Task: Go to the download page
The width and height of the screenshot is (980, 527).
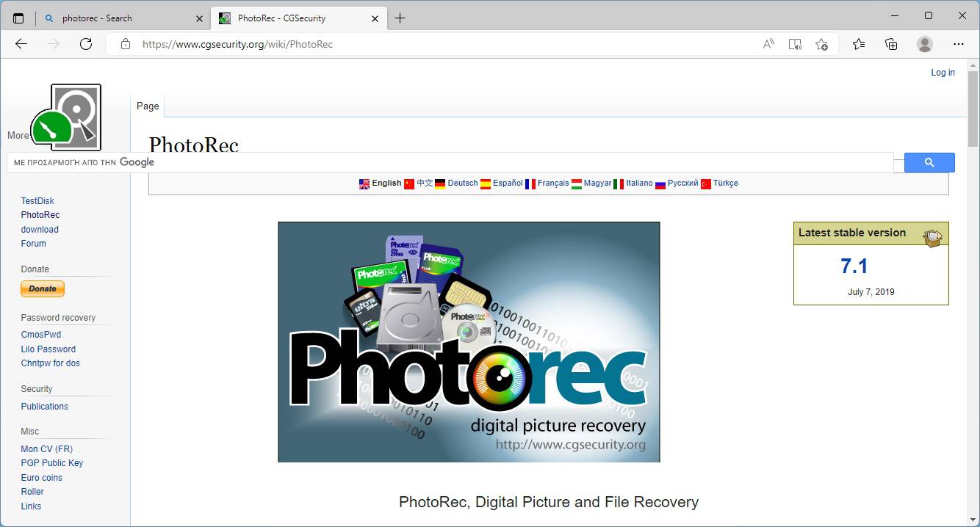Action: (40, 230)
